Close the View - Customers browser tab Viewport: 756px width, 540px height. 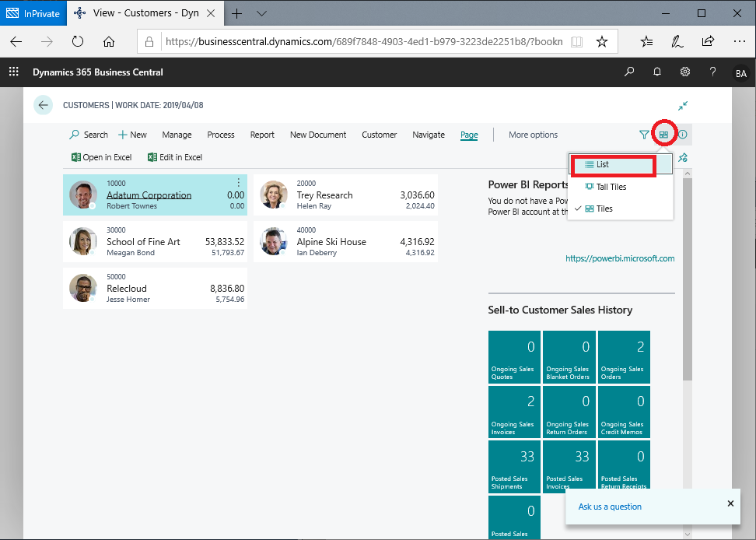pyautogui.click(x=211, y=13)
